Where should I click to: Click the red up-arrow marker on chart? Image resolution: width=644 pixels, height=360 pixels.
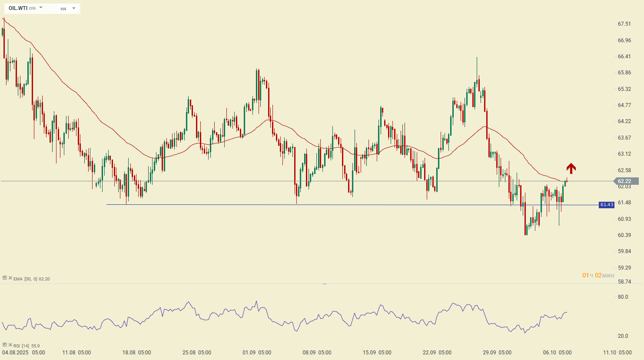571,168
